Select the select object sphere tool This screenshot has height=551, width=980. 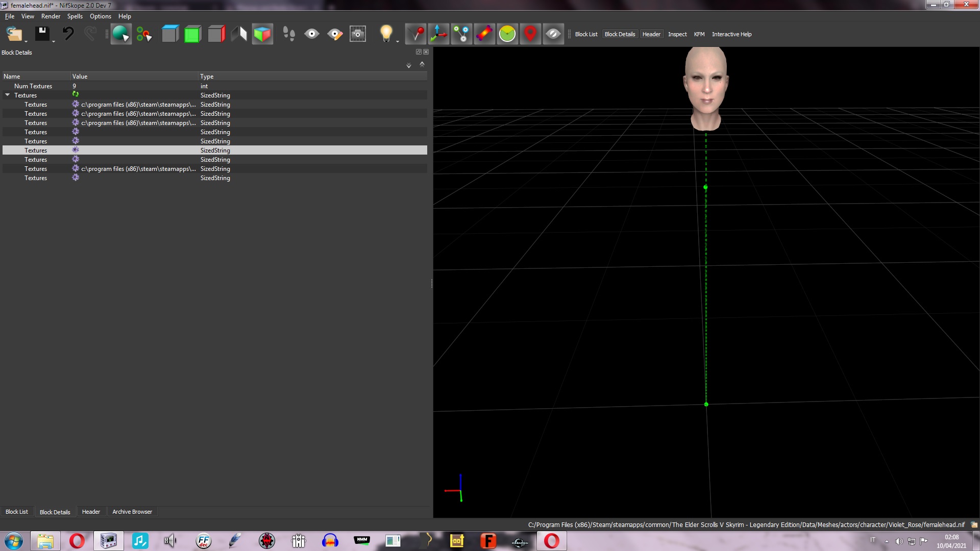click(x=121, y=34)
